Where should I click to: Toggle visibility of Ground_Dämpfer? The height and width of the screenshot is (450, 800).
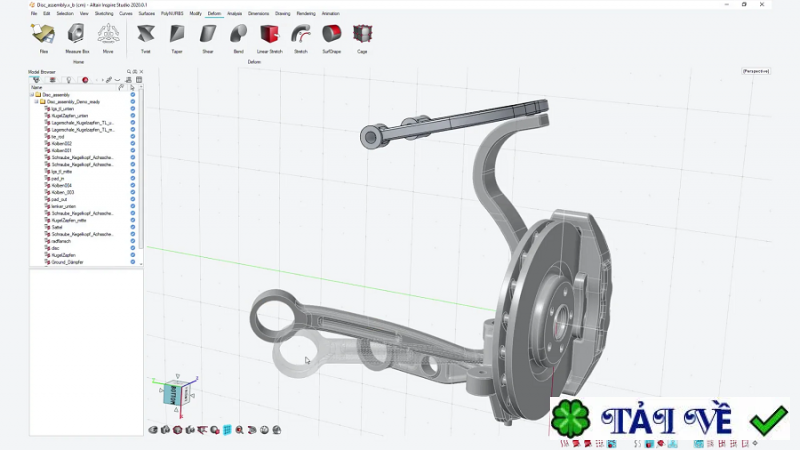click(133, 262)
